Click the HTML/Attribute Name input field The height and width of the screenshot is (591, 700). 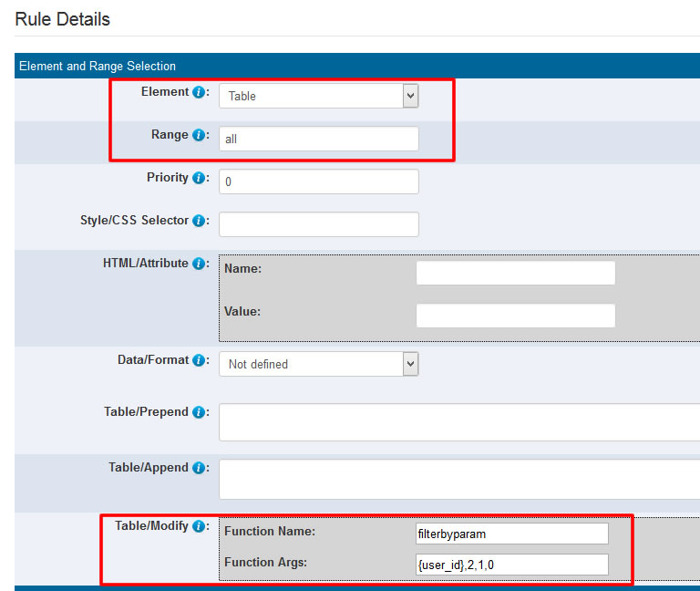click(x=515, y=273)
